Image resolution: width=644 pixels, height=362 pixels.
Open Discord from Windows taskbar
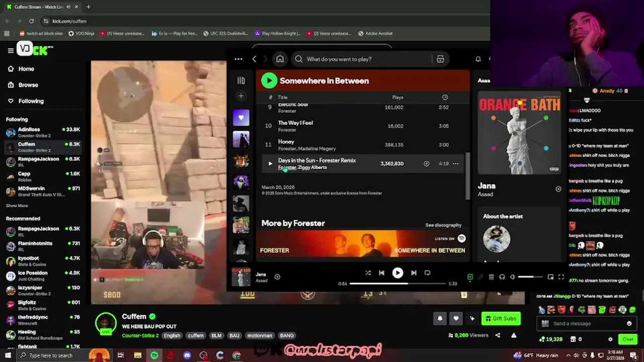tap(187, 355)
